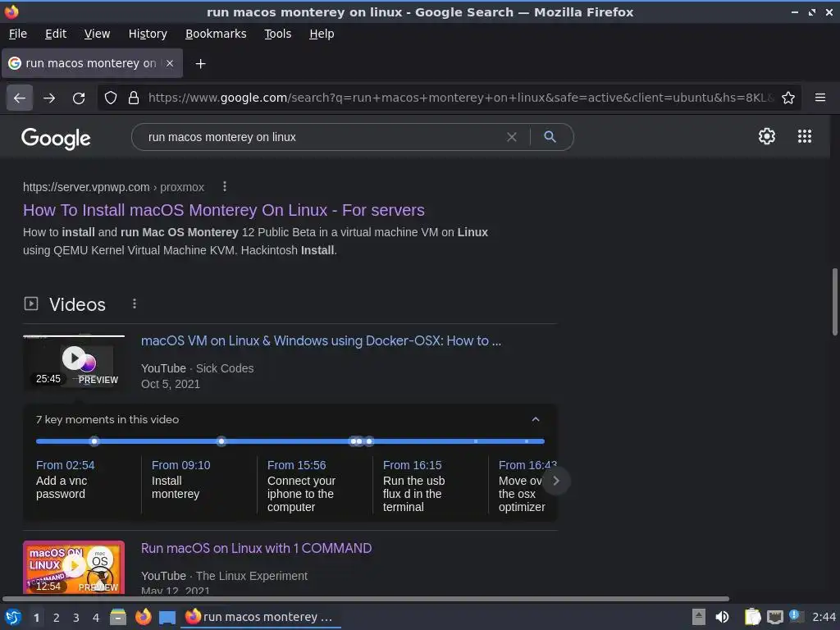
Task: Click the 2:44 taskbar clock
Action: tap(824, 617)
